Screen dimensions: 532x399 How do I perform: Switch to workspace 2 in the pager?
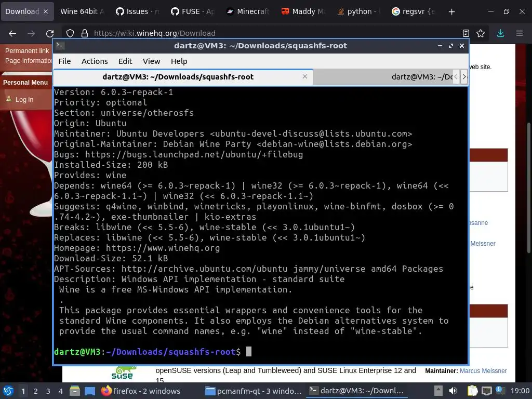click(x=35, y=391)
